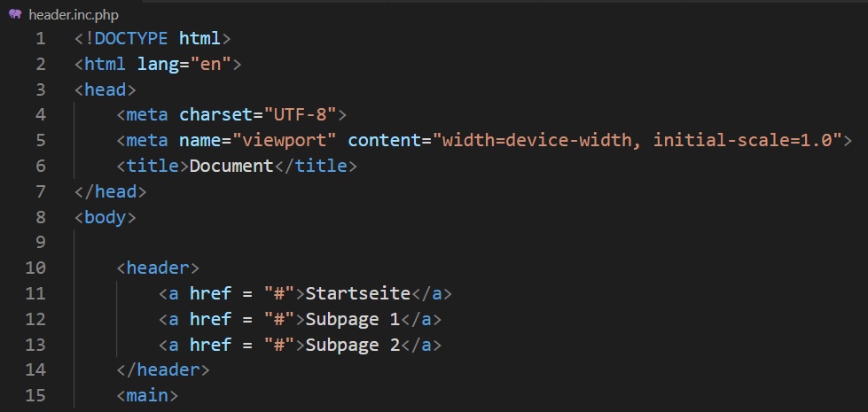Image resolution: width=868 pixels, height=412 pixels.
Task: Click the opening <body> tag
Action: [x=106, y=217]
